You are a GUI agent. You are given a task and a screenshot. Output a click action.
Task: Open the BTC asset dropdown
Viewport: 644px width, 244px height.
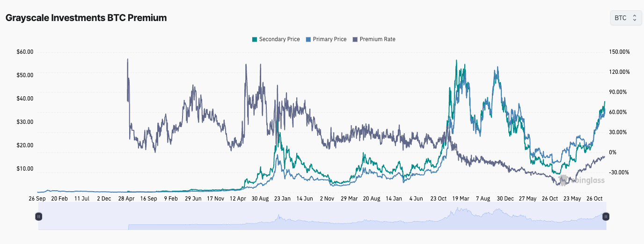(625, 18)
